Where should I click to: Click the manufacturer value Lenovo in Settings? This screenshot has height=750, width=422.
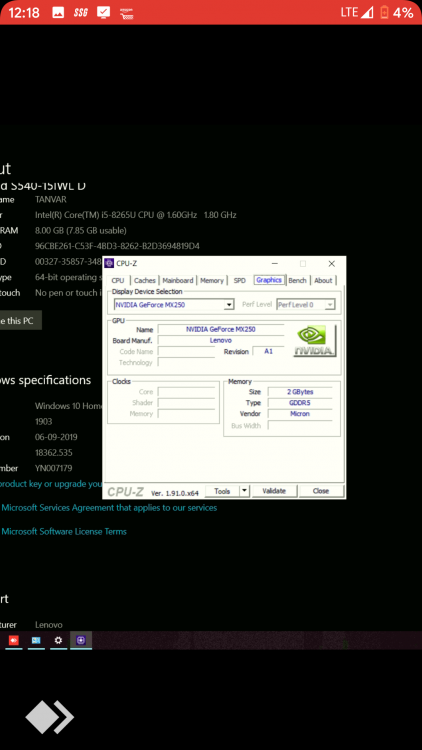(49, 625)
